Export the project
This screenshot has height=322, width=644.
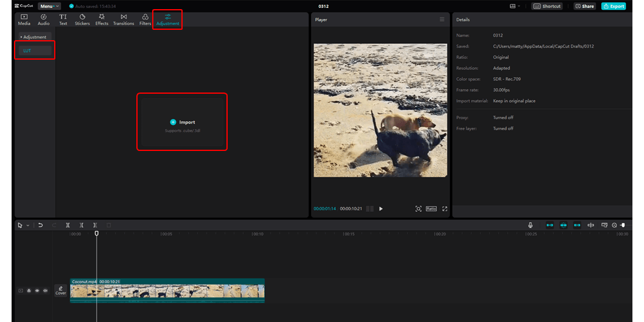coord(614,6)
